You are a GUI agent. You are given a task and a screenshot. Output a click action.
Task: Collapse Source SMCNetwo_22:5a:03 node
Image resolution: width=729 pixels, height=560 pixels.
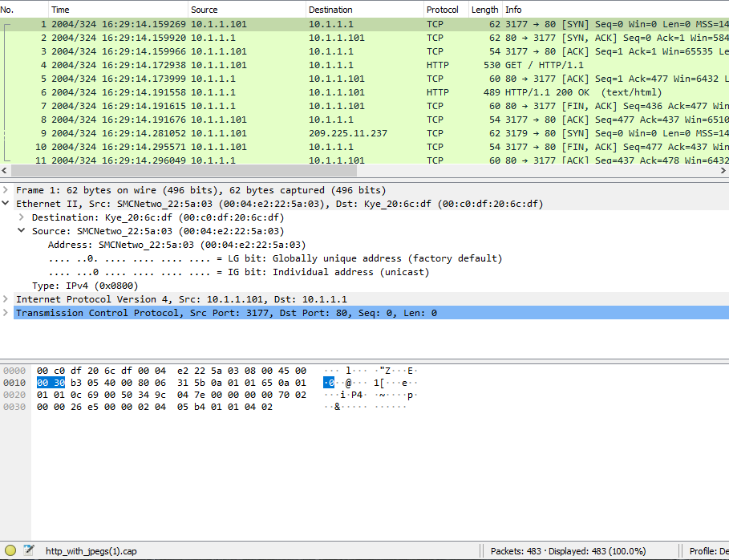coord(22,231)
